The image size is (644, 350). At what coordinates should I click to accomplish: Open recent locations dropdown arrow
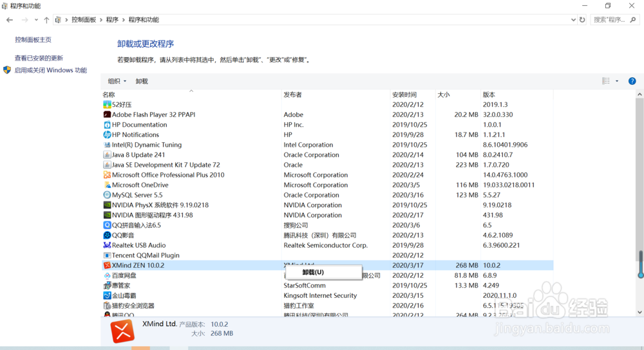pyautogui.click(x=36, y=20)
